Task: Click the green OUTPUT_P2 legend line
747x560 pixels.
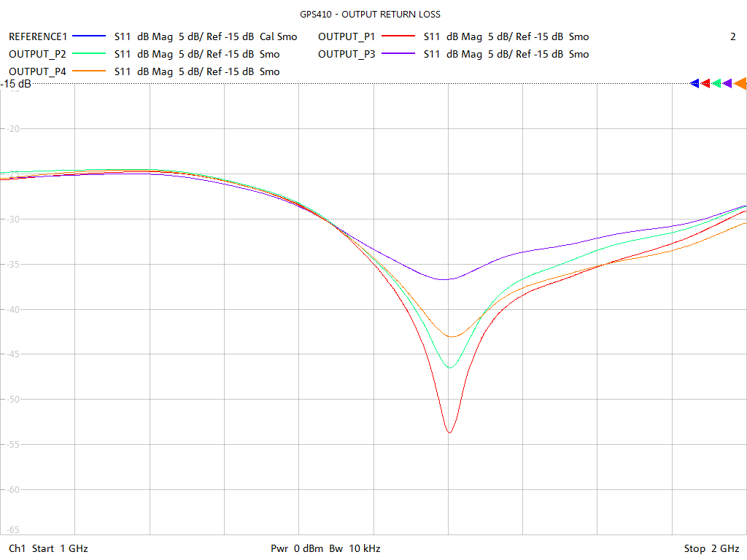Action: coord(88,54)
